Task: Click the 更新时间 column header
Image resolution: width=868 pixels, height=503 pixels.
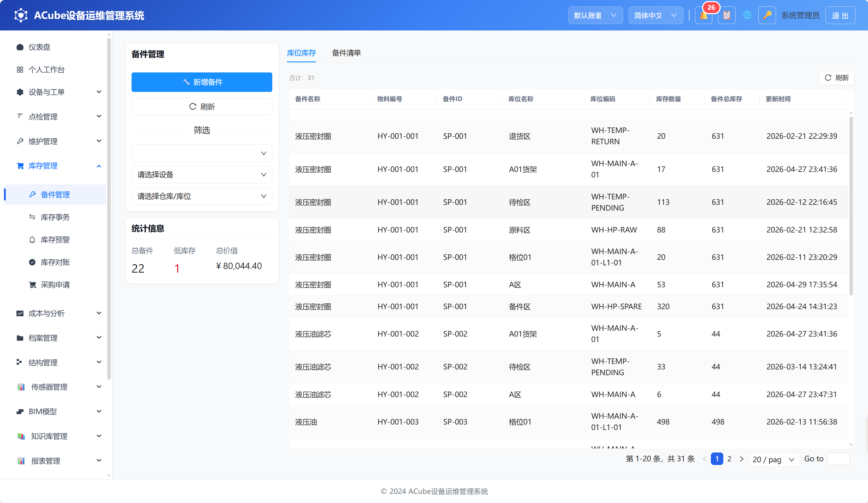Action: click(x=778, y=99)
